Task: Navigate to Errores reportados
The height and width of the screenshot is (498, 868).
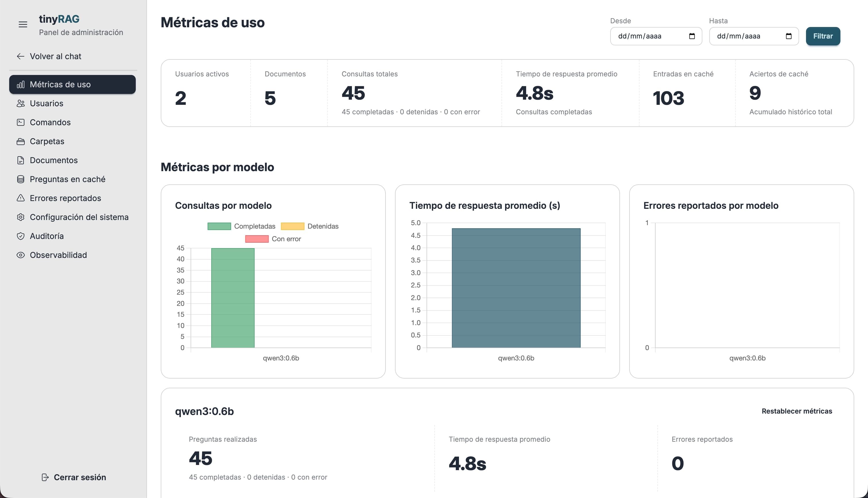Action: (72, 198)
